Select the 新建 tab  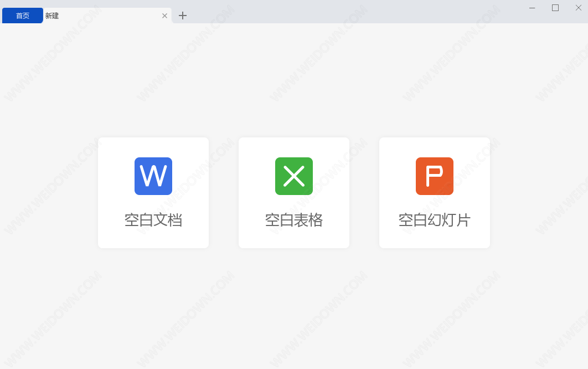pos(107,16)
